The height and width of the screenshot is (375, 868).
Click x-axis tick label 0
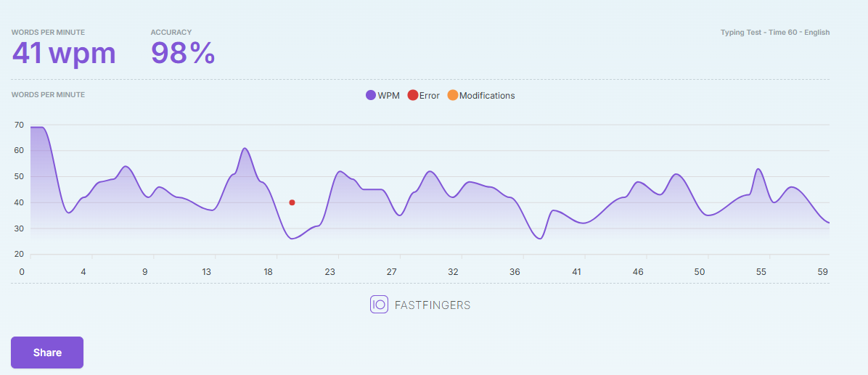click(x=22, y=271)
